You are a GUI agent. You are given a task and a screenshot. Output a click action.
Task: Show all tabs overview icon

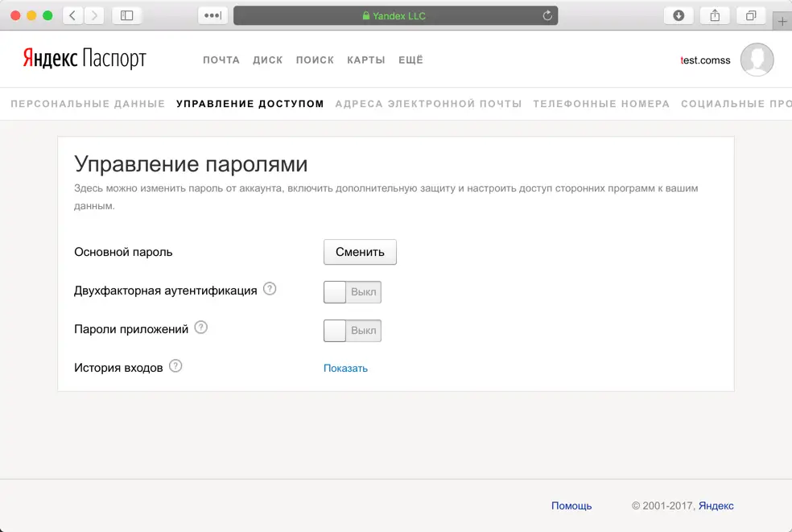(751, 15)
